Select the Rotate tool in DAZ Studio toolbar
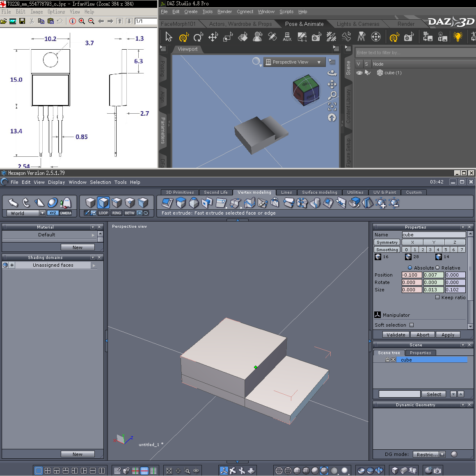 (198, 37)
